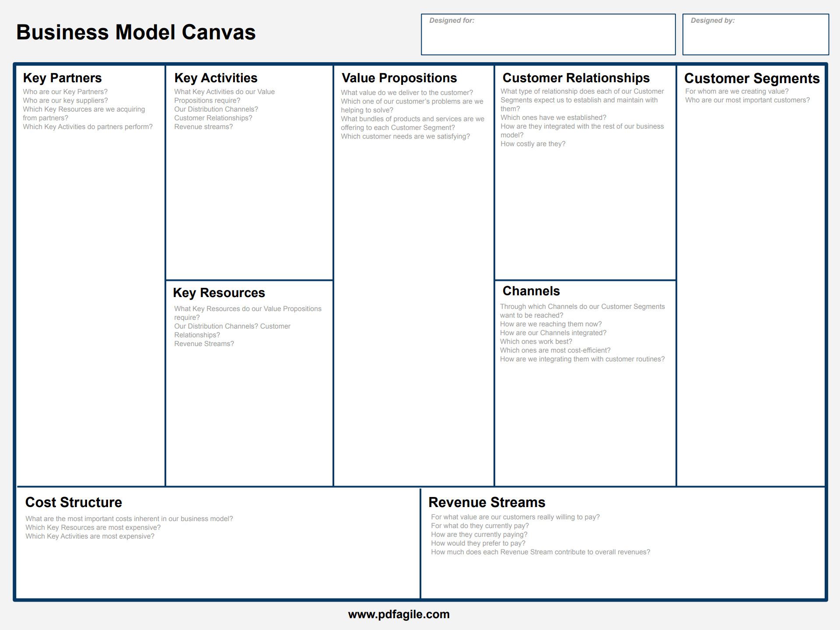Click 'Which ones have we established?' line
840x630 pixels.
coord(553,118)
